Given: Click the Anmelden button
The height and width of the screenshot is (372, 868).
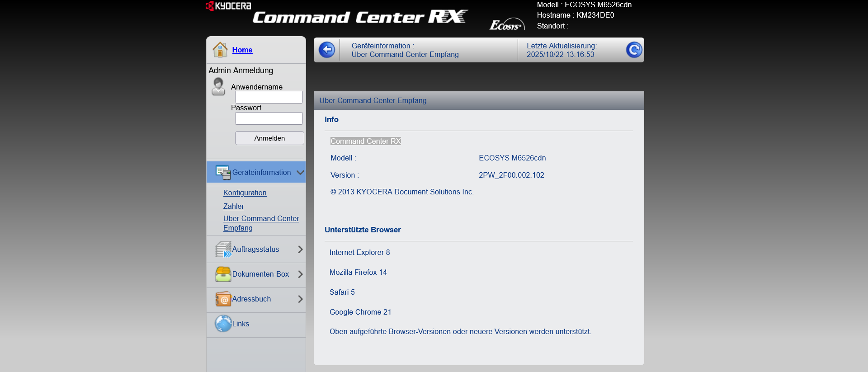Looking at the screenshot, I should click(x=269, y=138).
